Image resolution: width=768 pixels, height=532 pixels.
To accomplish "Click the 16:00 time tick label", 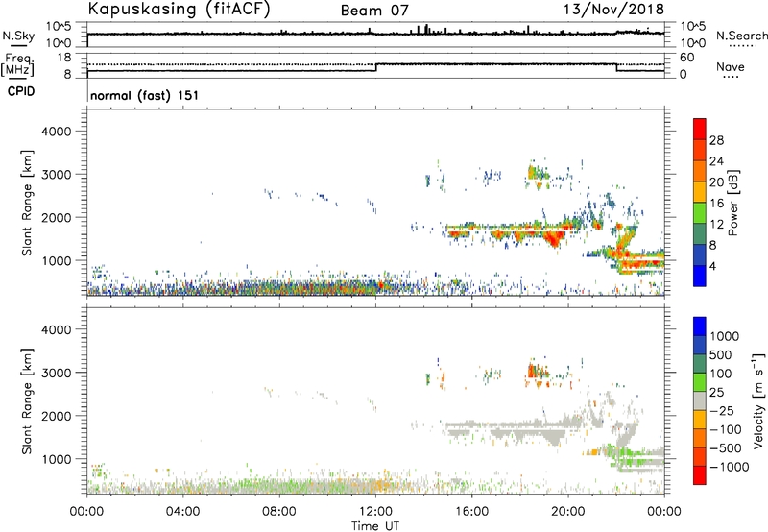I will pyautogui.click(x=471, y=512).
